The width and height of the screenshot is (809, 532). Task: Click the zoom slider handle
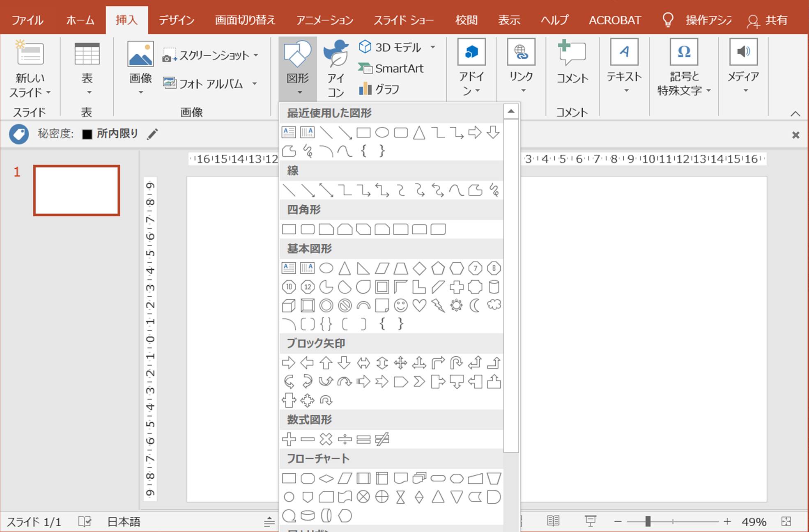pos(648,521)
